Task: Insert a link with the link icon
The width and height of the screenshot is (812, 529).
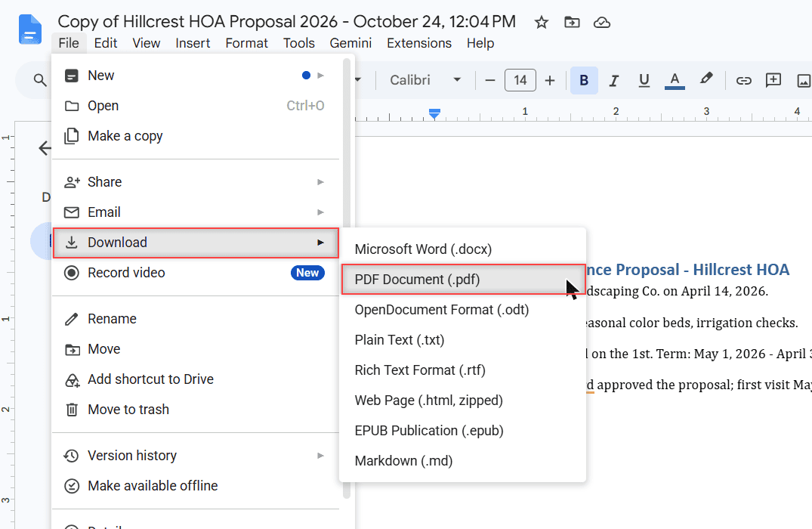Action: pyautogui.click(x=744, y=80)
